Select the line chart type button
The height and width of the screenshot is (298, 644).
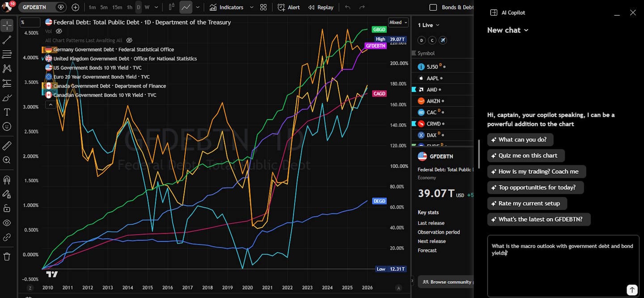pos(186,7)
